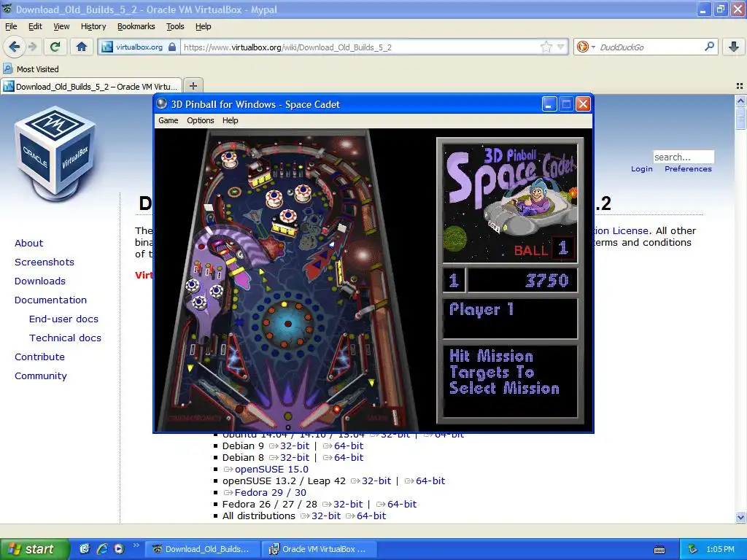Download Debian 9 64-bit build

(348, 446)
